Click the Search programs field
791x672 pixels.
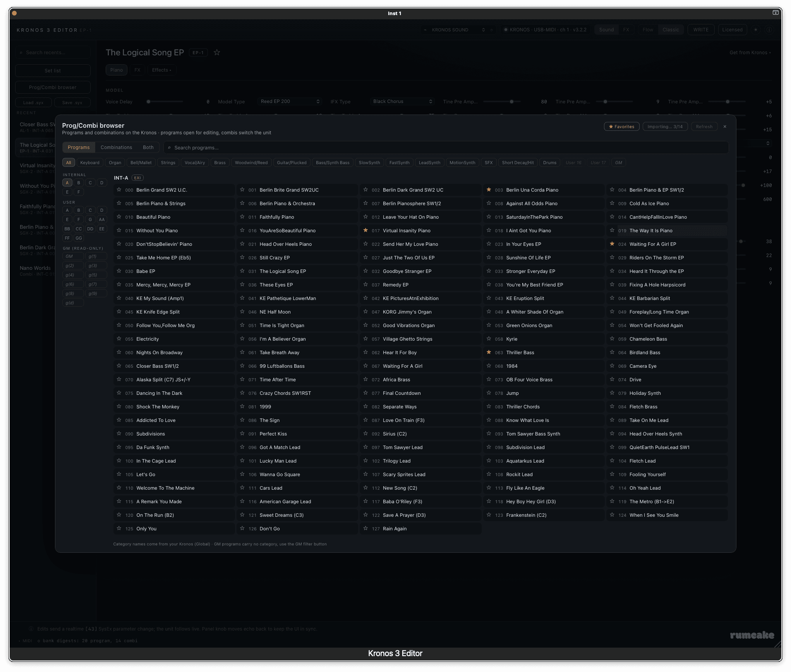point(446,147)
